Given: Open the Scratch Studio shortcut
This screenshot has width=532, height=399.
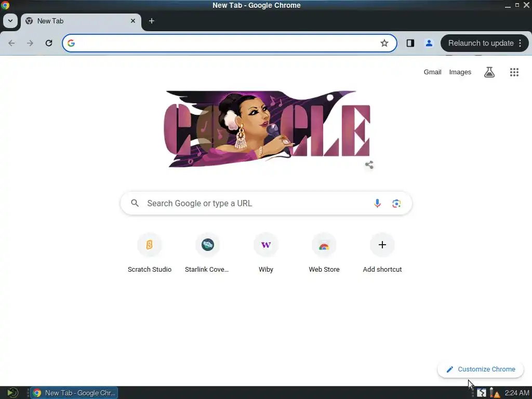Looking at the screenshot, I should [x=150, y=254].
